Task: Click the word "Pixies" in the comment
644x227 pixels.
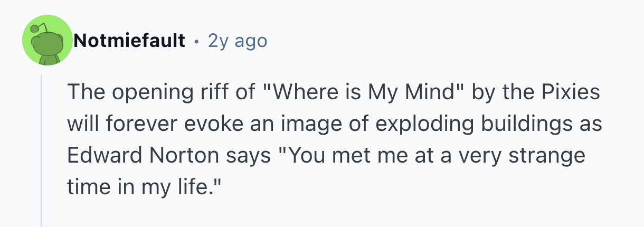Action: 572,93
